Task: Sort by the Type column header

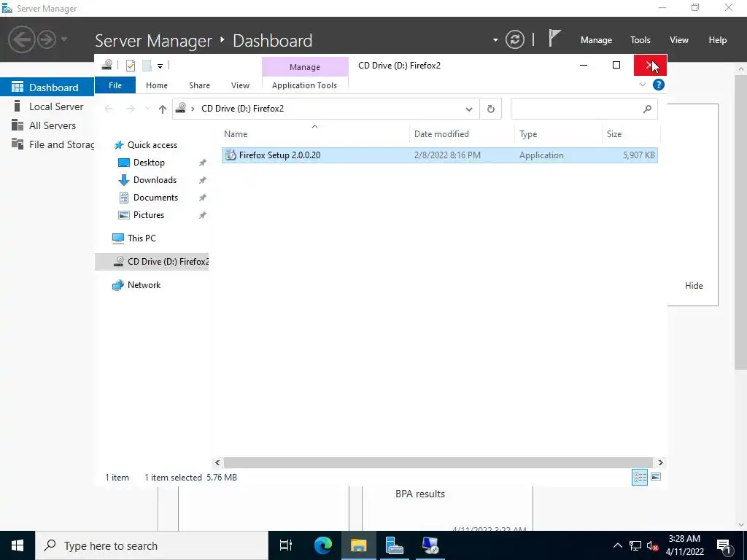Action: (558, 134)
